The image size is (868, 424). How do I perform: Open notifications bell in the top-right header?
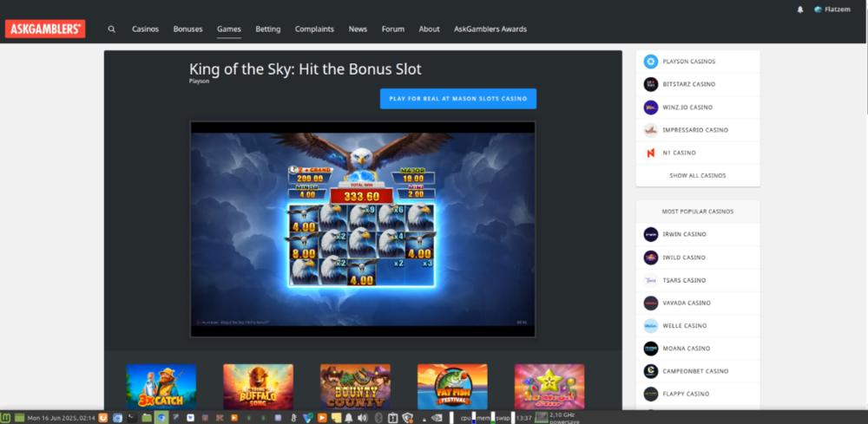800,10
